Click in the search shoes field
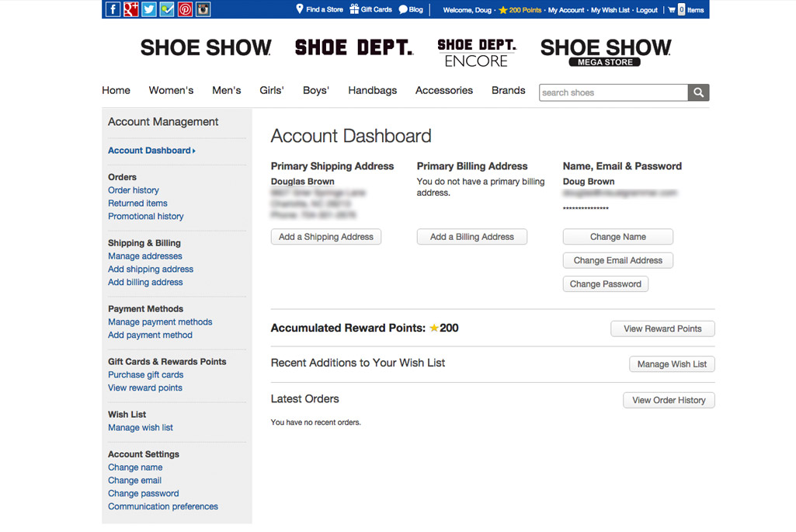This screenshot has height=532, width=796. (613, 92)
